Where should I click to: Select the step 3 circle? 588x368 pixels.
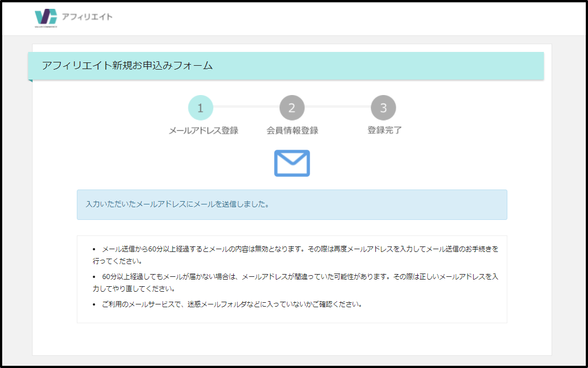(x=384, y=108)
